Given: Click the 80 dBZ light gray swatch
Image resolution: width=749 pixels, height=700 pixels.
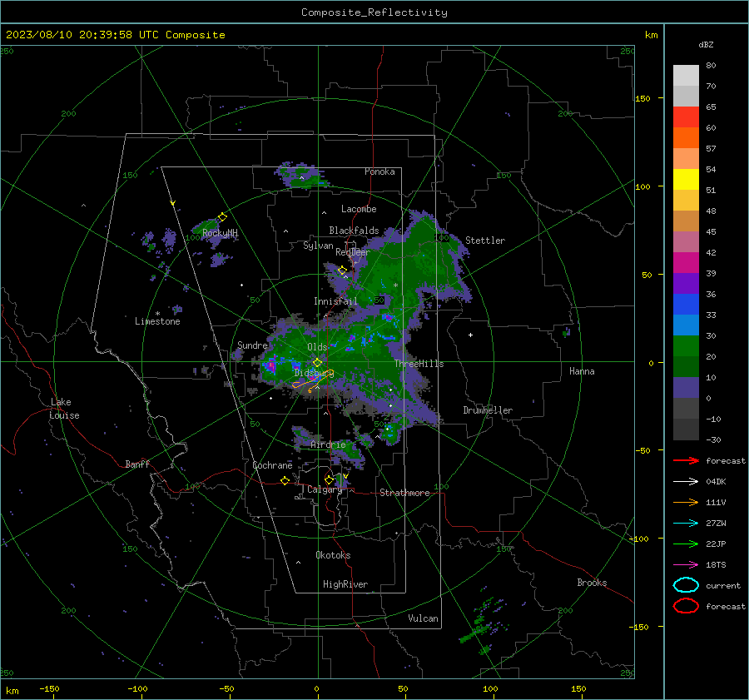Looking at the screenshot, I should coord(686,75).
